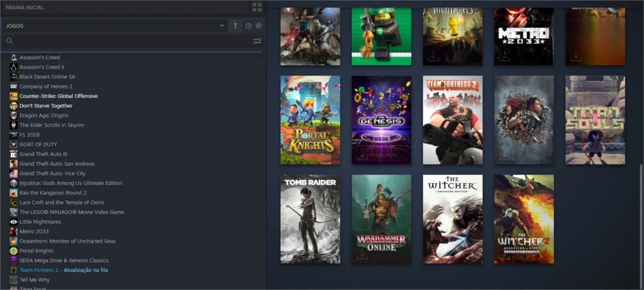Go to PÁGINA INICIAL

tap(25, 7)
